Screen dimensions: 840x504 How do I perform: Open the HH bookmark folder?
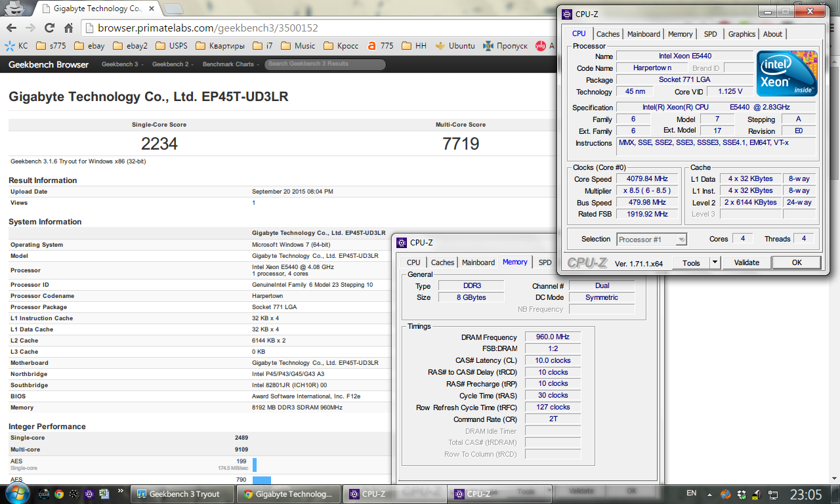point(415,46)
